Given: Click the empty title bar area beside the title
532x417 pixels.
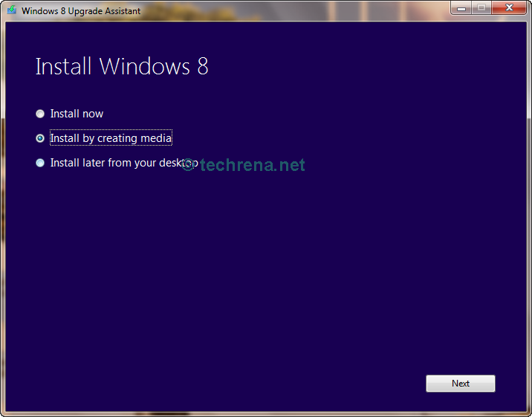Looking at the screenshot, I should point(297,10).
